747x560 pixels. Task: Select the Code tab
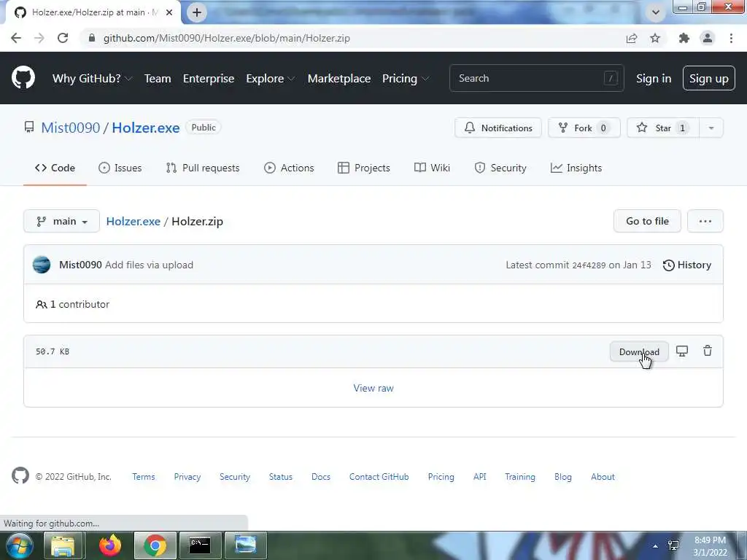[55, 168]
